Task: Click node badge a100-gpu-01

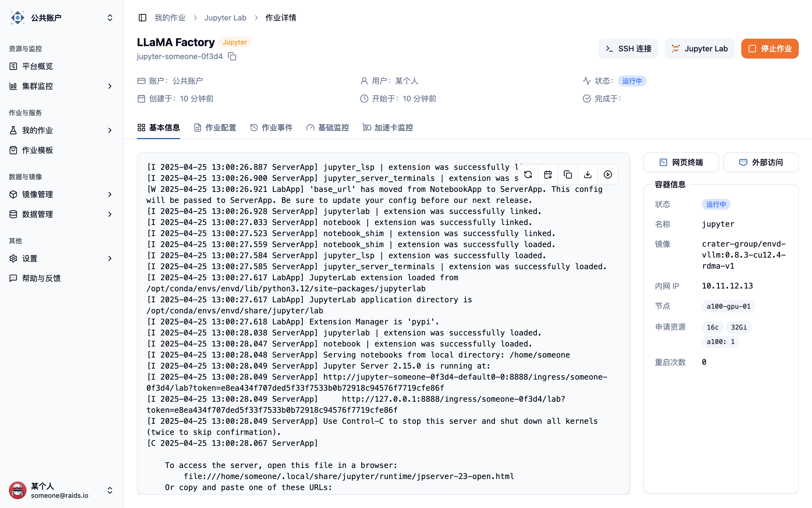Action: point(728,306)
